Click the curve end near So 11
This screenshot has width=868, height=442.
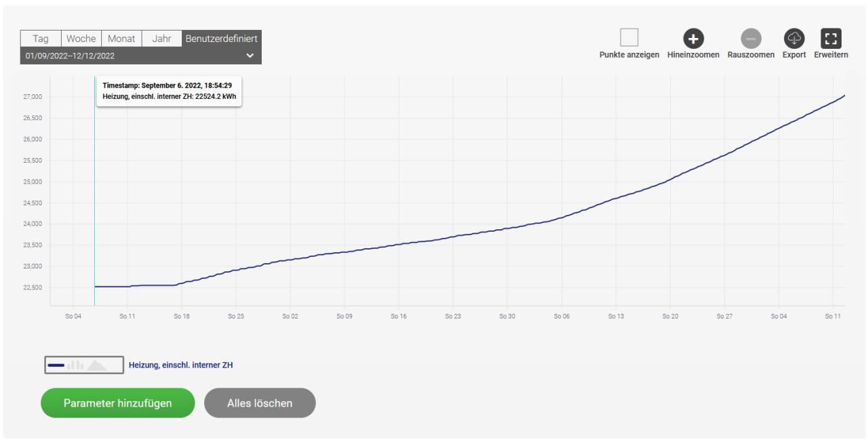844,96
